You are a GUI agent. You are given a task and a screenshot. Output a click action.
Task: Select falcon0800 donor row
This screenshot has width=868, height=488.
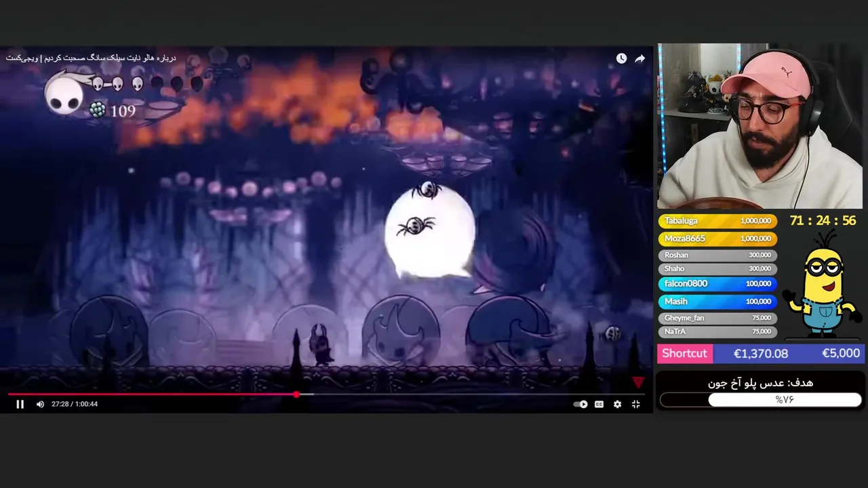[x=717, y=283]
